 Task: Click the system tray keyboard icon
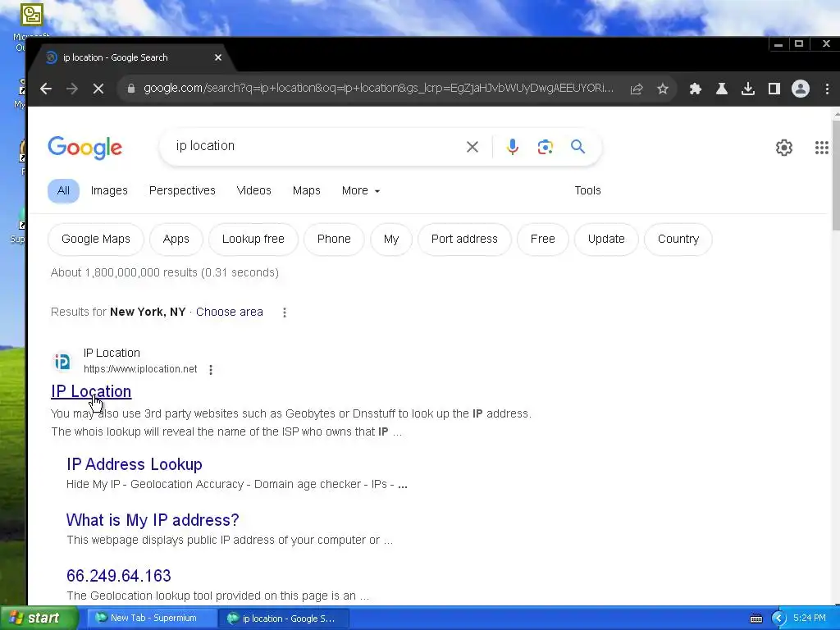point(756,619)
